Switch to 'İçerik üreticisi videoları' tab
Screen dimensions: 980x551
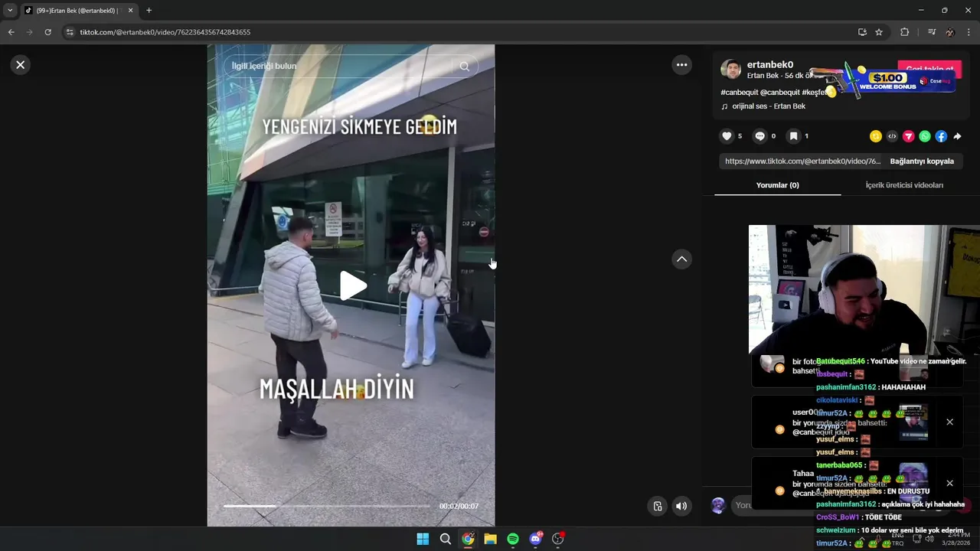pos(904,185)
